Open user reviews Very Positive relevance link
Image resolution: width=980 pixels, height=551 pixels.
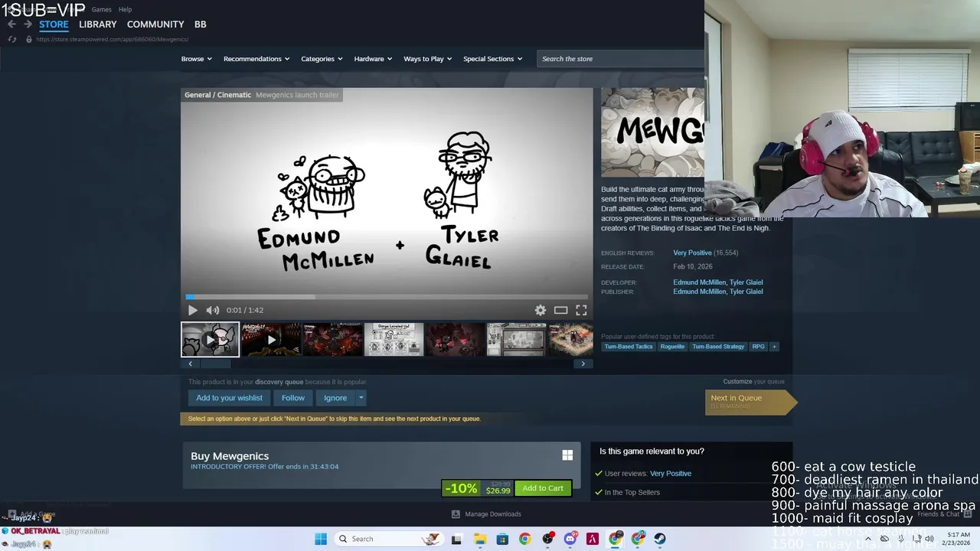pos(670,474)
